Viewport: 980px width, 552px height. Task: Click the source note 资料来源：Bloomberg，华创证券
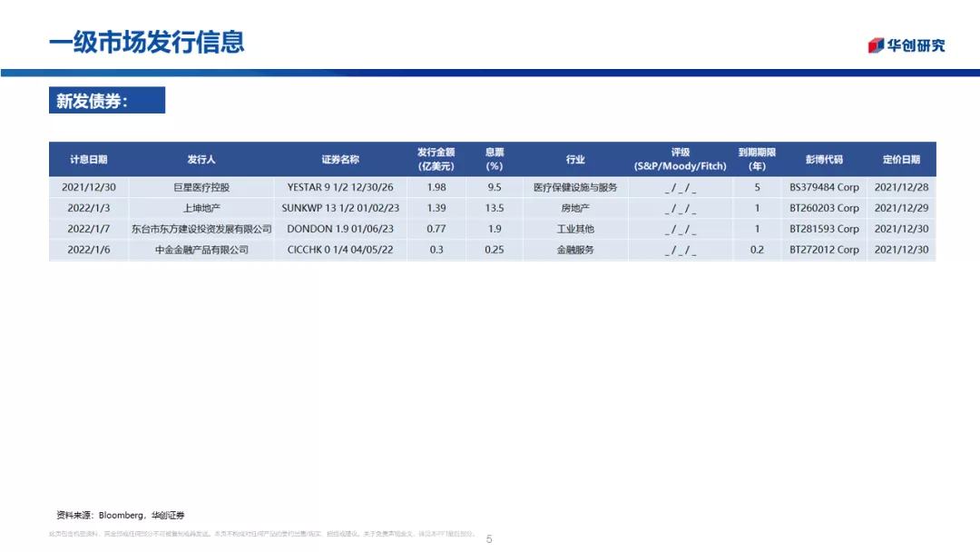click(x=120, y=515)
